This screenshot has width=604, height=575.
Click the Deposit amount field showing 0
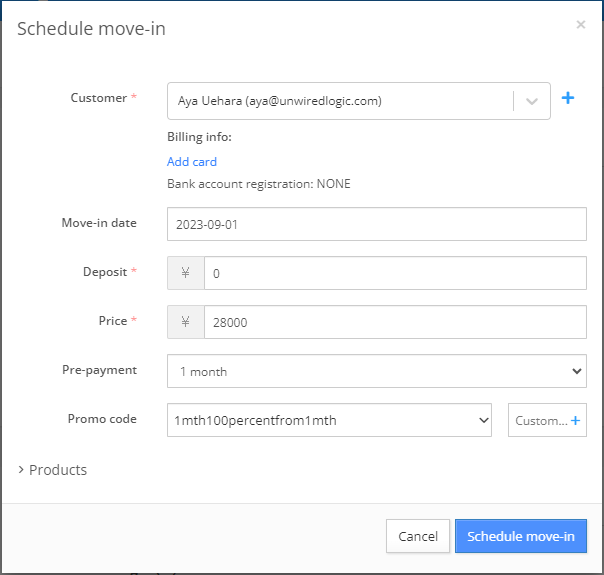395,273
